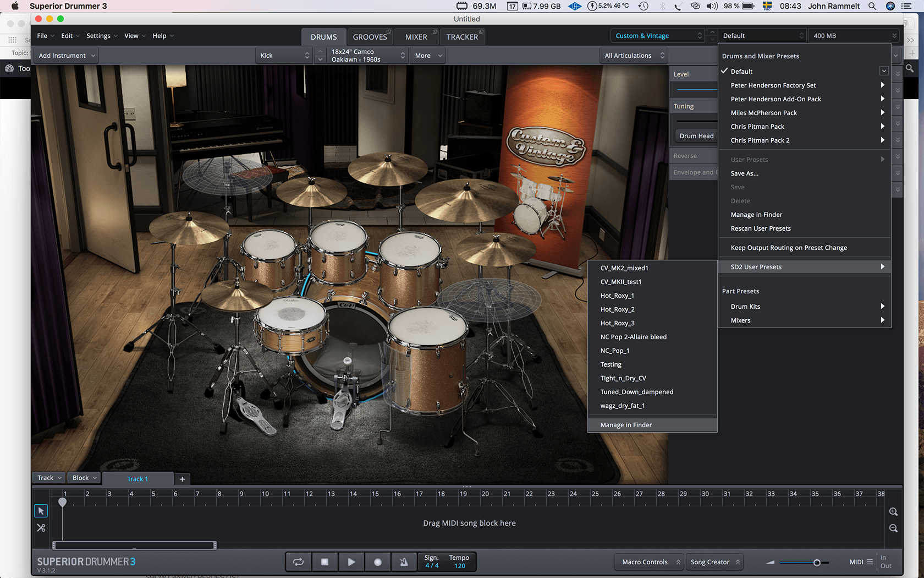Click the loop playback icon
The image size is (924, 578).
tap(298, 562)
